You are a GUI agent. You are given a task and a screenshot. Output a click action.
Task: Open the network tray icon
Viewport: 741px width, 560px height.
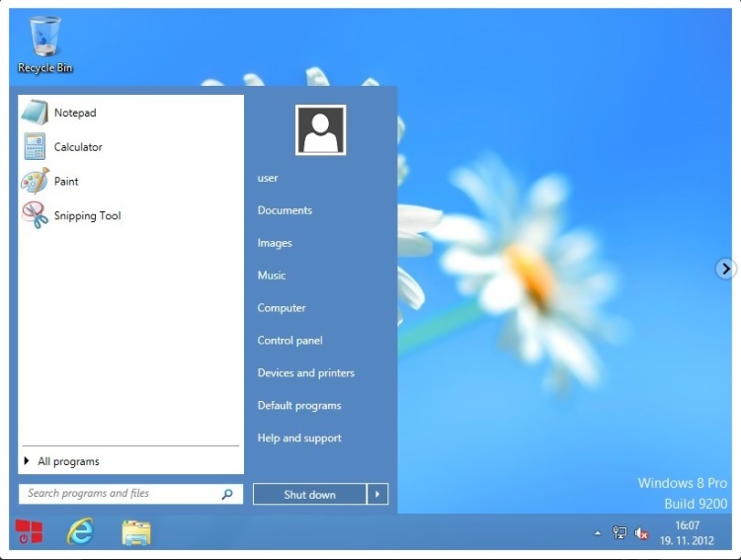619,533
